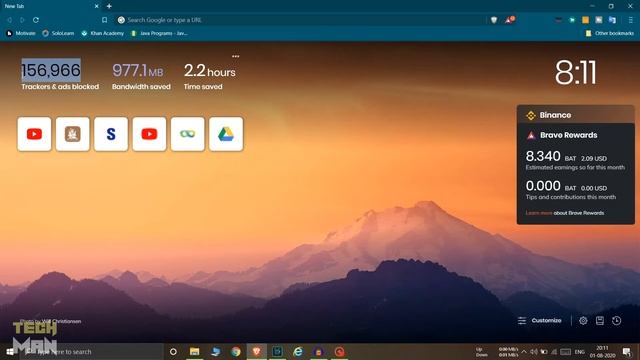Expand the Binance widget header
This screenshot has width=640, height=360.
[x=576, y=115]
